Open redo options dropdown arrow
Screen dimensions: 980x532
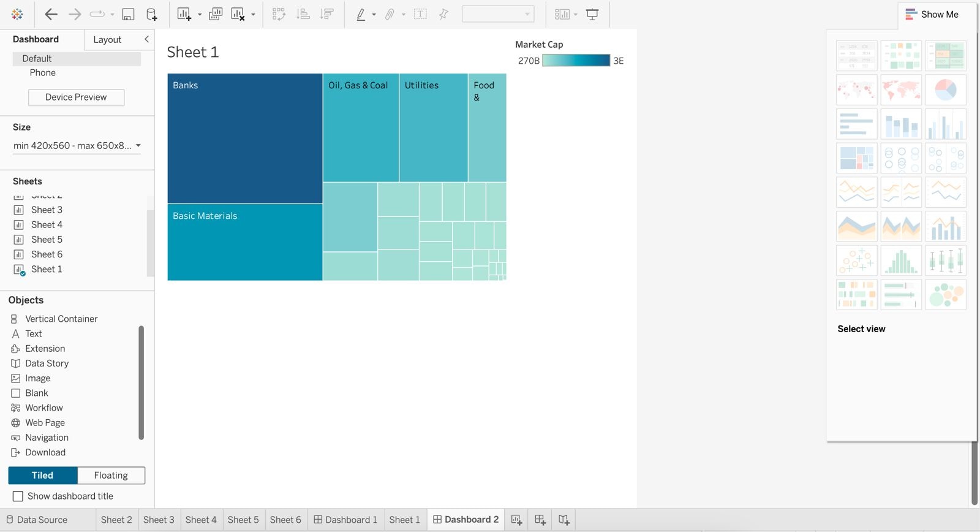click(112, 15)
